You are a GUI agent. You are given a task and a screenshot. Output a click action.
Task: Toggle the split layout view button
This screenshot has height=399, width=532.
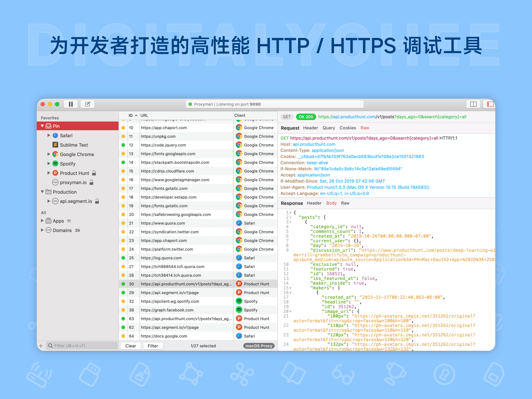[473, 104]
